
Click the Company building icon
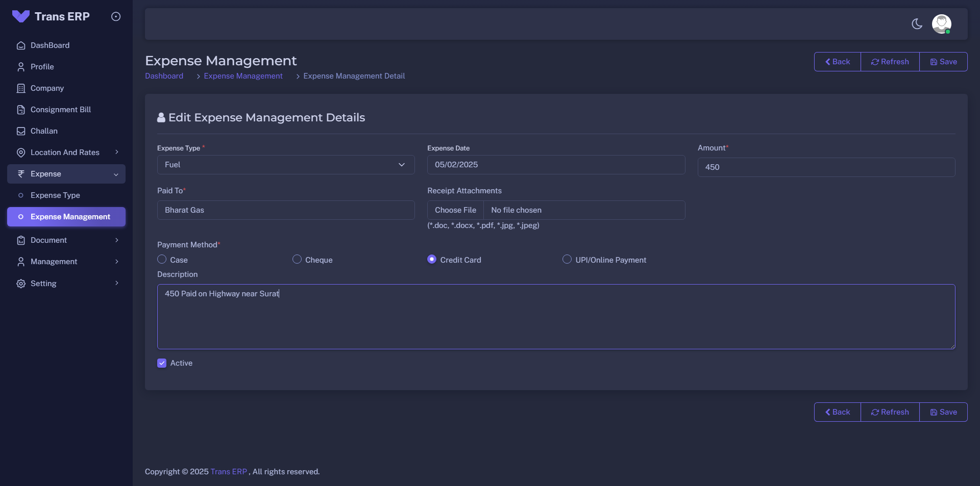[x=21, y=88]
